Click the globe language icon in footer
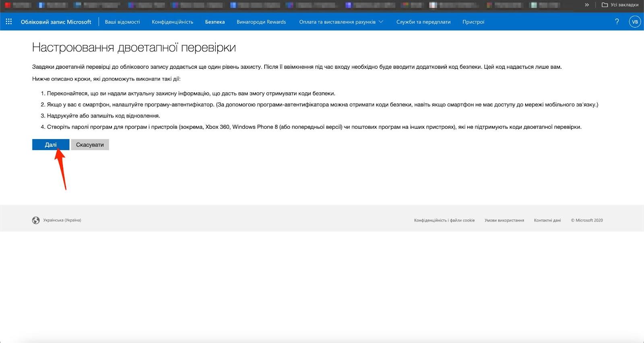Screen dimensions: 644x343 click(36, 220)
